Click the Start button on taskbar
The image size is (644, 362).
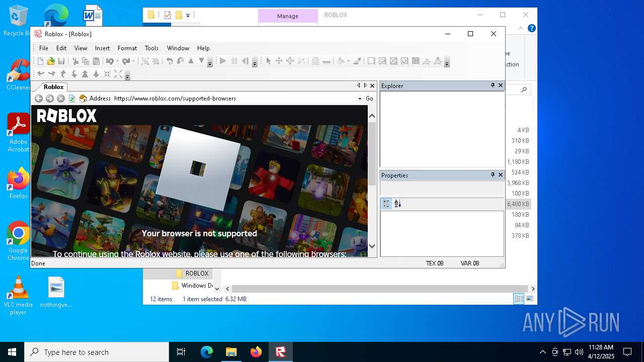click(x=12, y=352)
